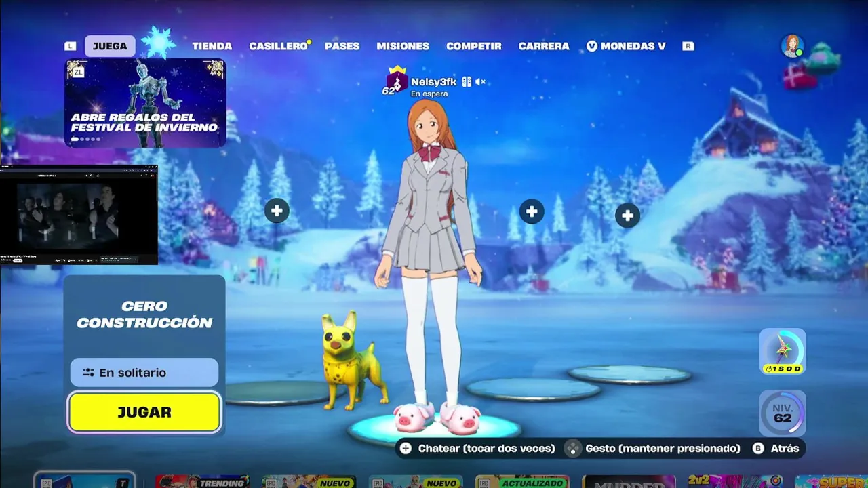Add a player using the farthest right plus

pyautogui.click(x=627, y=216)
